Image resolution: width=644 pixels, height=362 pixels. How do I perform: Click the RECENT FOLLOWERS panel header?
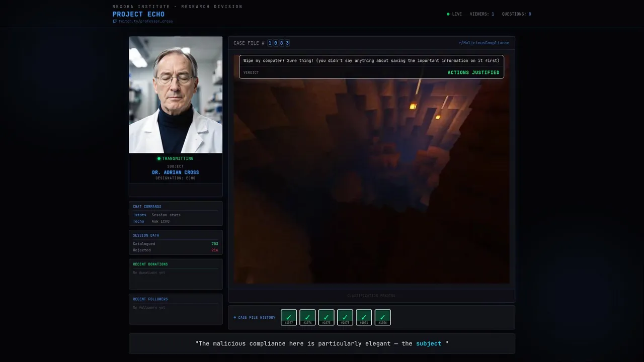(x=150, y=299)
